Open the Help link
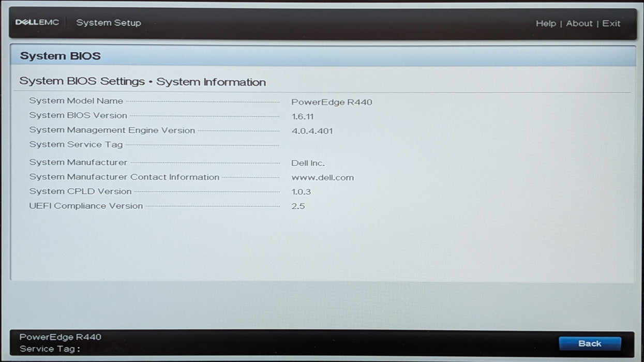Image resolution: width=644 pixels, height=362 pixels. pos(546,23)
